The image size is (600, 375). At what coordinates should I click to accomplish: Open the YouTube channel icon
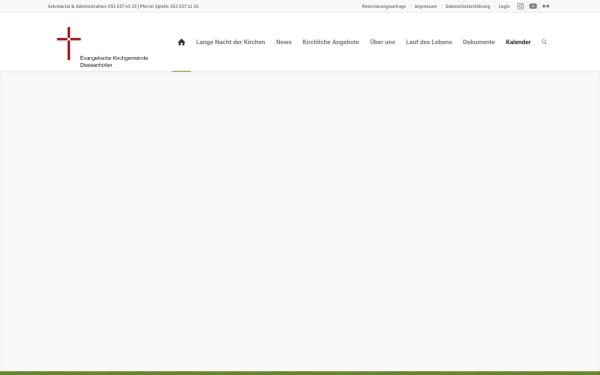pos(533,6)
